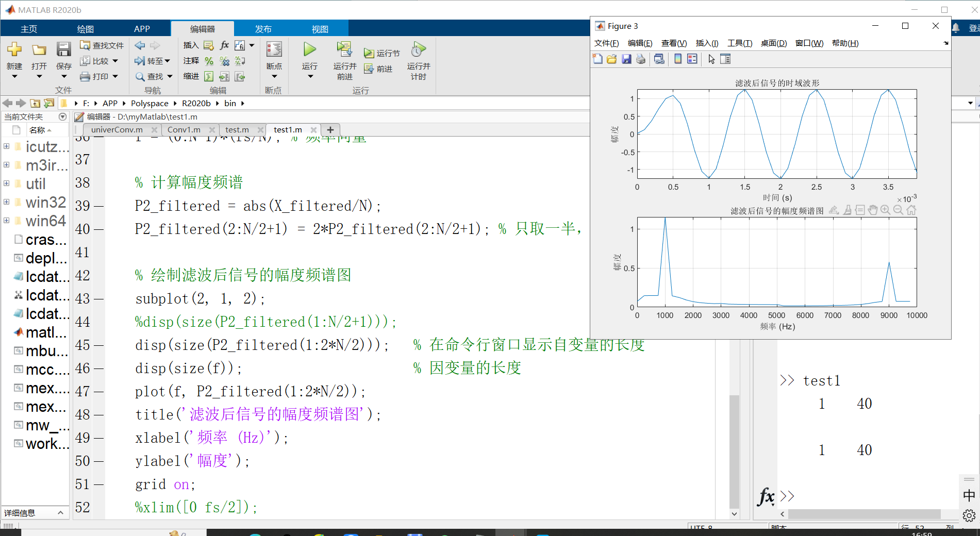Click Find Files (查找文件)
Image resolution: width=980 pixels, height=536 pixels.
tap(102, 45)
